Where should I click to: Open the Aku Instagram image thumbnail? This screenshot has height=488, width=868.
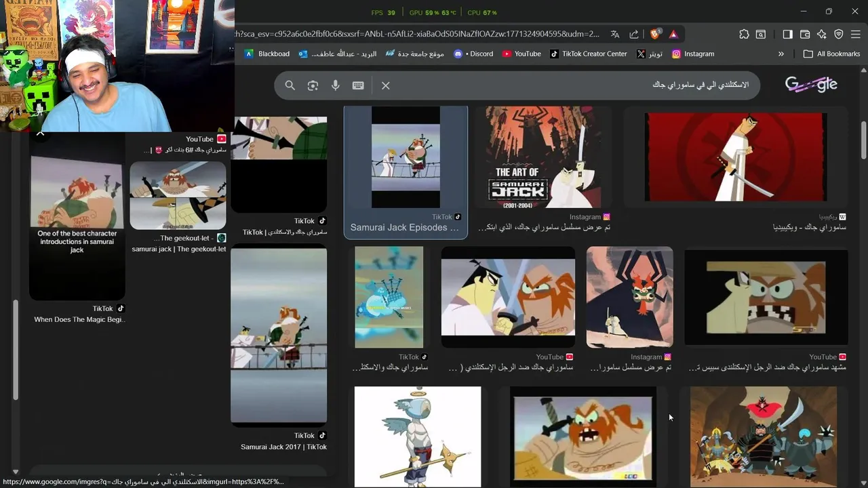(x=630, y=297)
